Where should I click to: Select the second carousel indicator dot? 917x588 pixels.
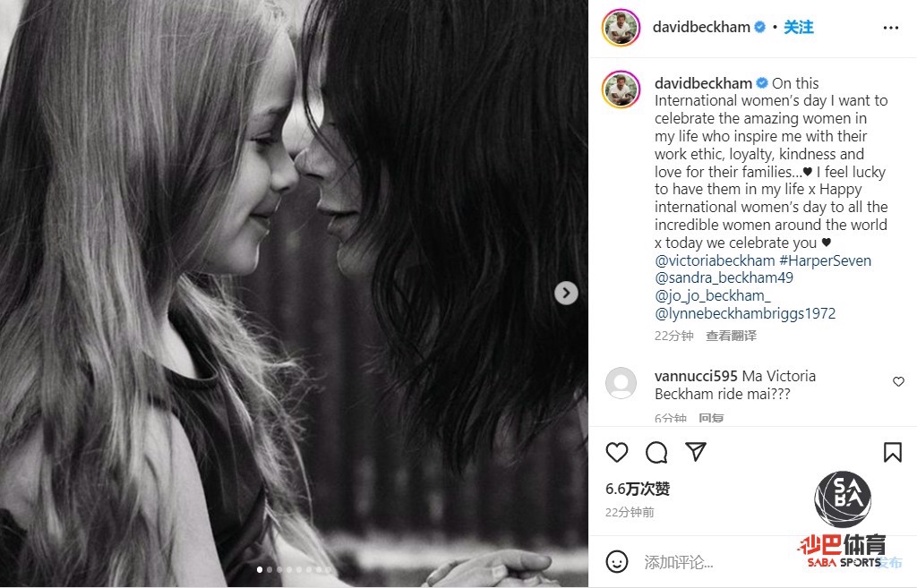tap(269, 569)
